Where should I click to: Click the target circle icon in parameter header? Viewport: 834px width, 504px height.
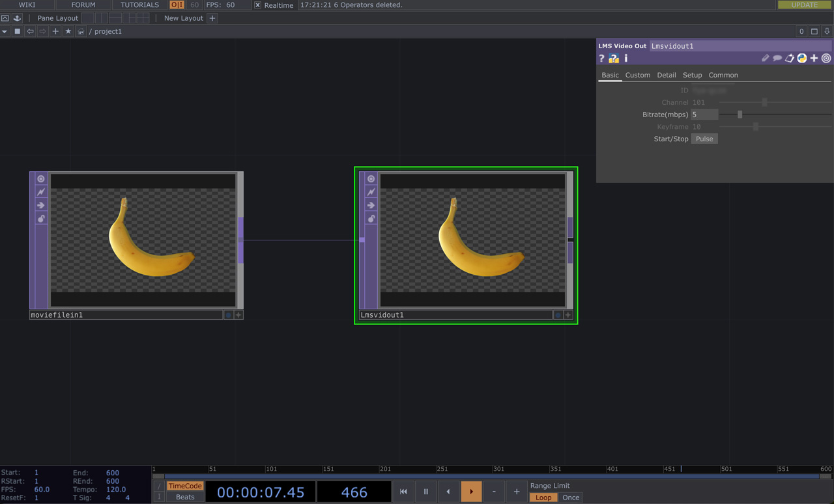[x=826, y=59]
